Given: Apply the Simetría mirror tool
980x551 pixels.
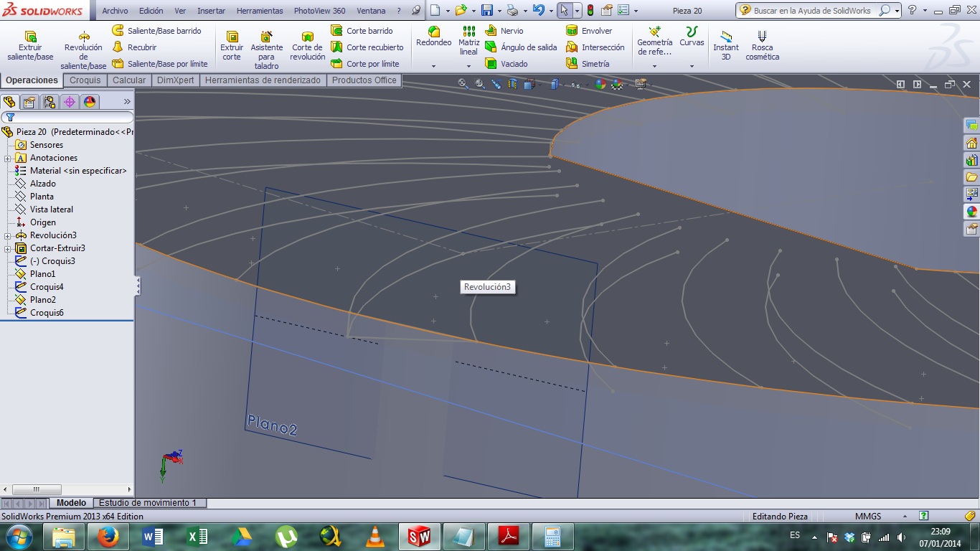Looking at the screenshot, I should point(588,64).
